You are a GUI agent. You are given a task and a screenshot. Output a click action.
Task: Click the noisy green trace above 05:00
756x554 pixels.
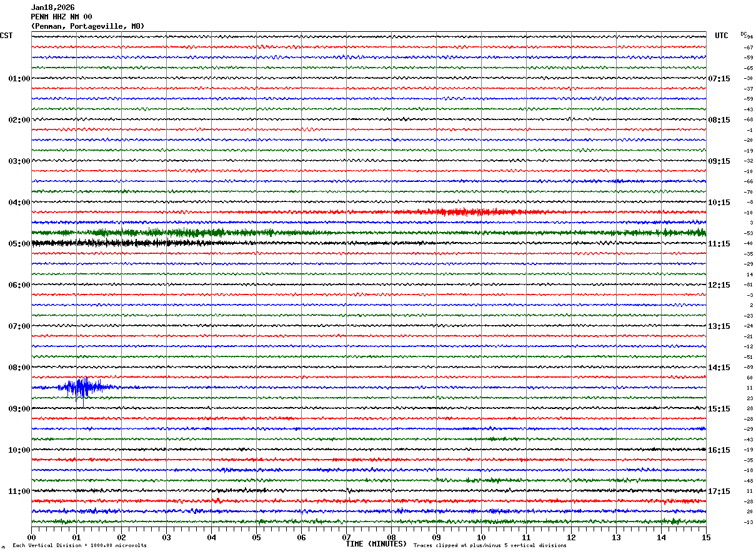tap(369, 233)
